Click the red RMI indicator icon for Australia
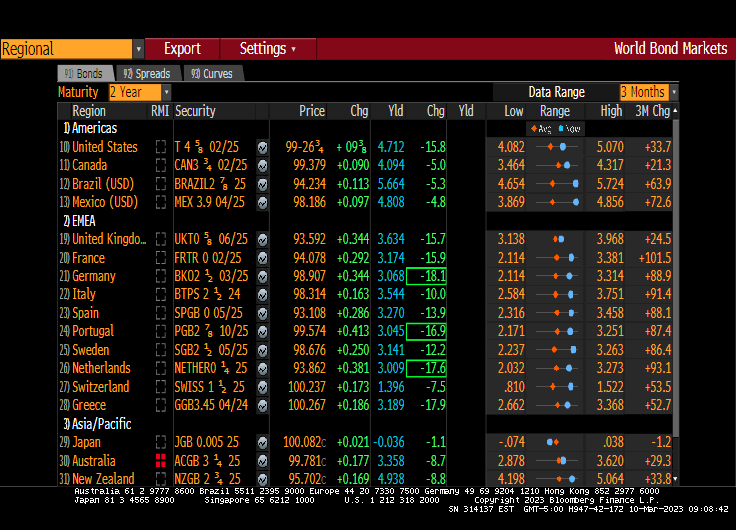Viewport: 736px width, 530px height. pos(160,460)
